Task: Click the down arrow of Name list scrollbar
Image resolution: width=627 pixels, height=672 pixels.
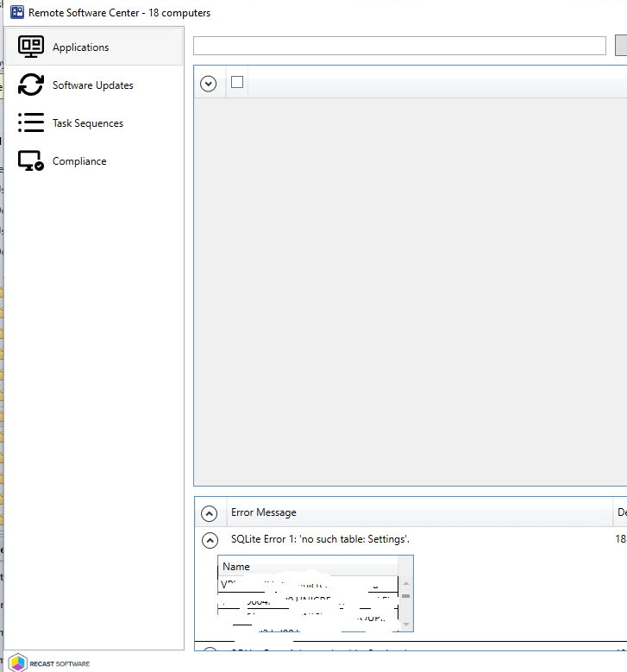Action: pos(406,625)
